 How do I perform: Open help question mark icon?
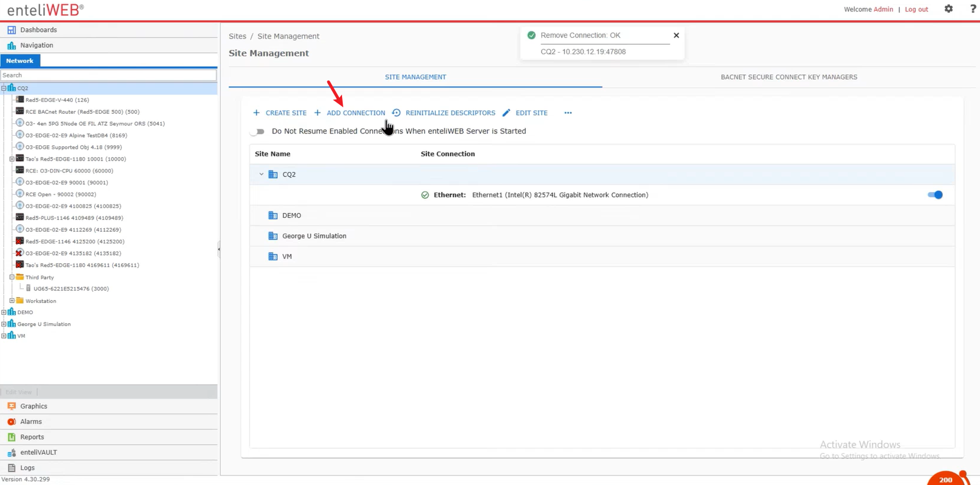pos(973,9)
